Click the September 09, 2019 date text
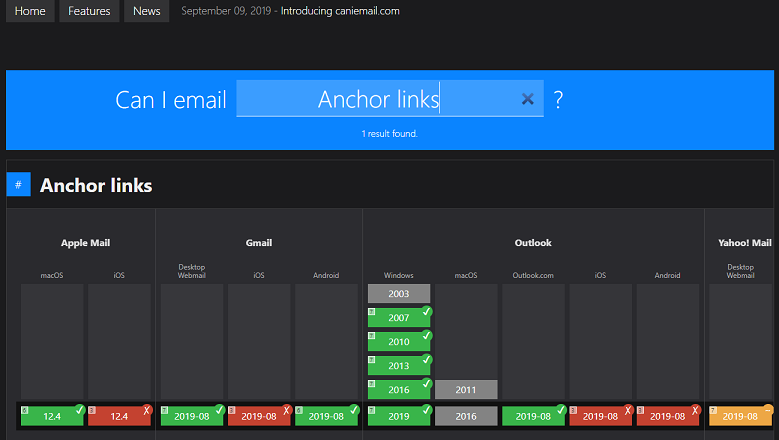Viewport: 779px width, 440px height. [x=226, y=11]
